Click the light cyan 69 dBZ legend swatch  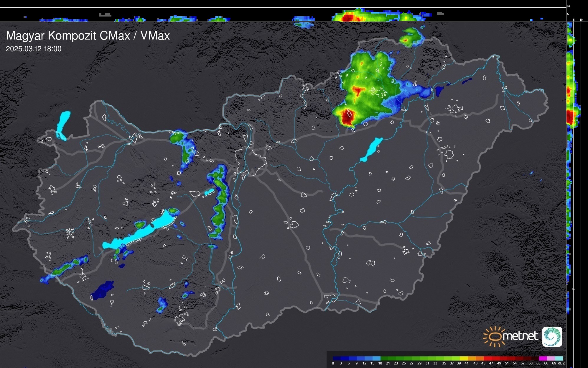tap(559, 358)
